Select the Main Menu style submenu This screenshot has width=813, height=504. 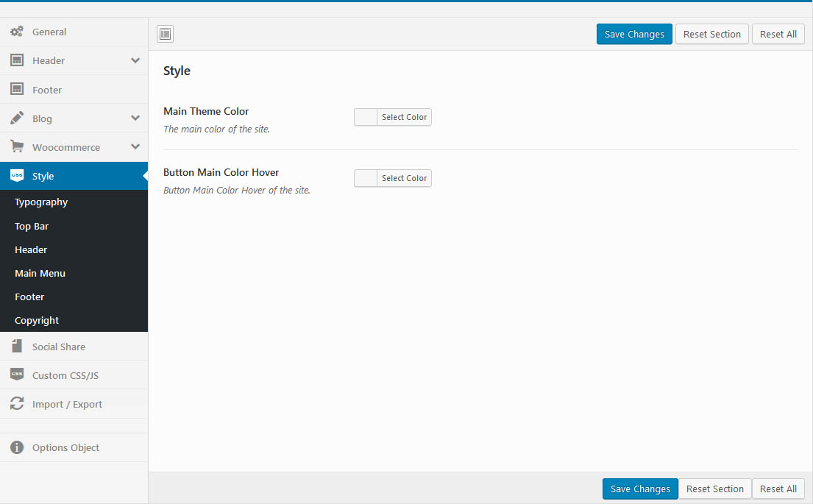pos(40,273)
